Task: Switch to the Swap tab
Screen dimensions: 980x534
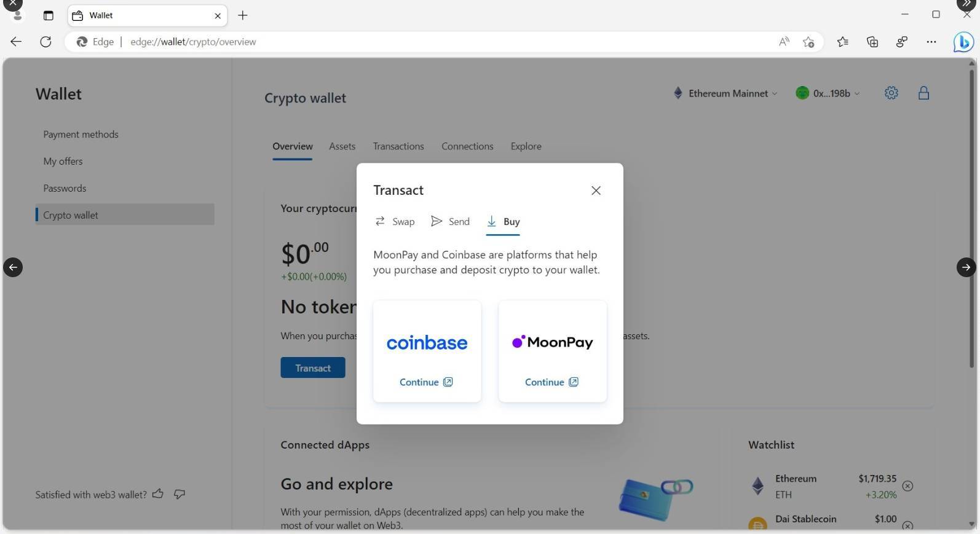Action: (395, 222)
